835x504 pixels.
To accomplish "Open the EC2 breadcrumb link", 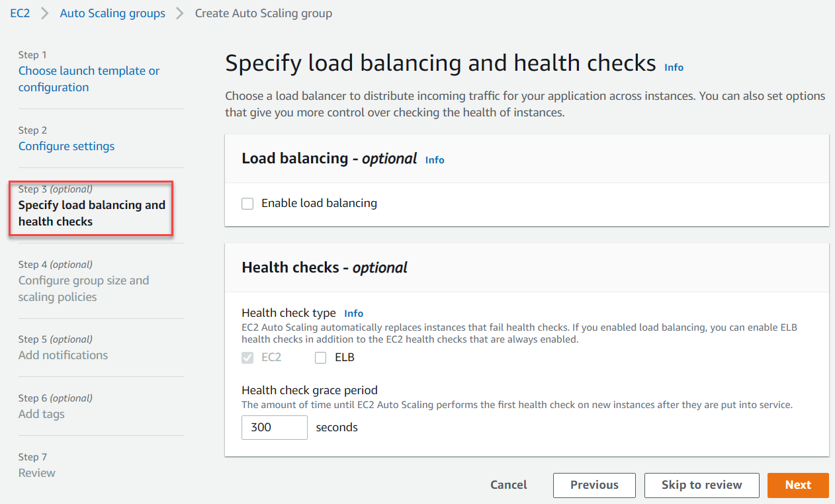I will (x=20, y=13).
